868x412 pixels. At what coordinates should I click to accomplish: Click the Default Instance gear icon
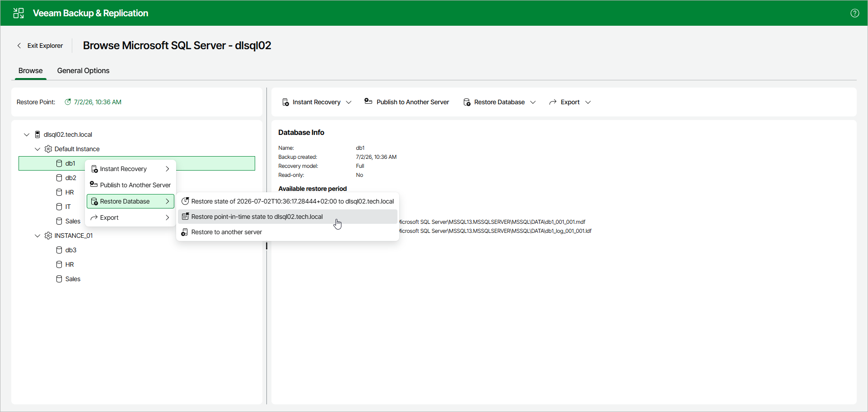point(48,149)
